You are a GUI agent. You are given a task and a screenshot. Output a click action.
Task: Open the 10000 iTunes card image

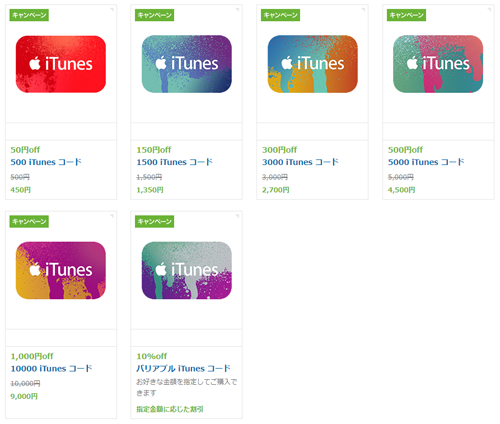(61, 270)
